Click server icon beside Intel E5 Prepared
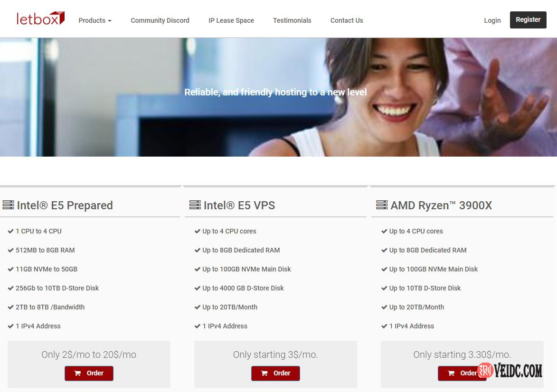The image size is (557, 392). pos(8,205)
